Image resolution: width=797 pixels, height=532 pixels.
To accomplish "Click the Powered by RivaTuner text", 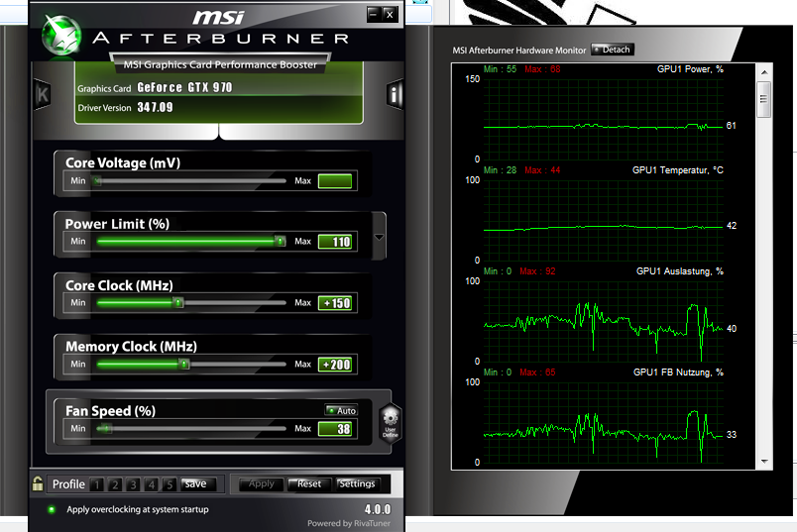I will click(x=349, y=523).
